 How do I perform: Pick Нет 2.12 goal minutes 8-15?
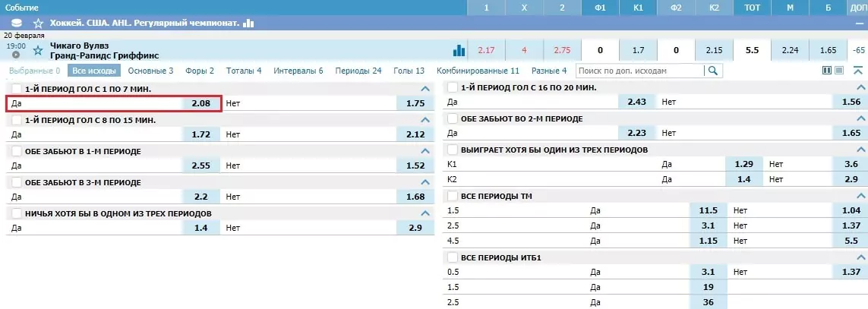[x=415, y=134]
